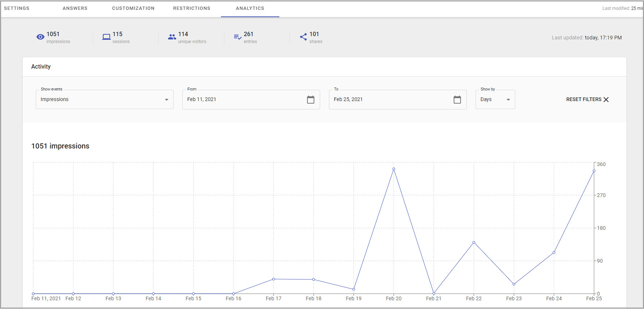This screenshot has width=644, height=309.
Task: Click the RESET FILTERS button
Action: (587, 100)
